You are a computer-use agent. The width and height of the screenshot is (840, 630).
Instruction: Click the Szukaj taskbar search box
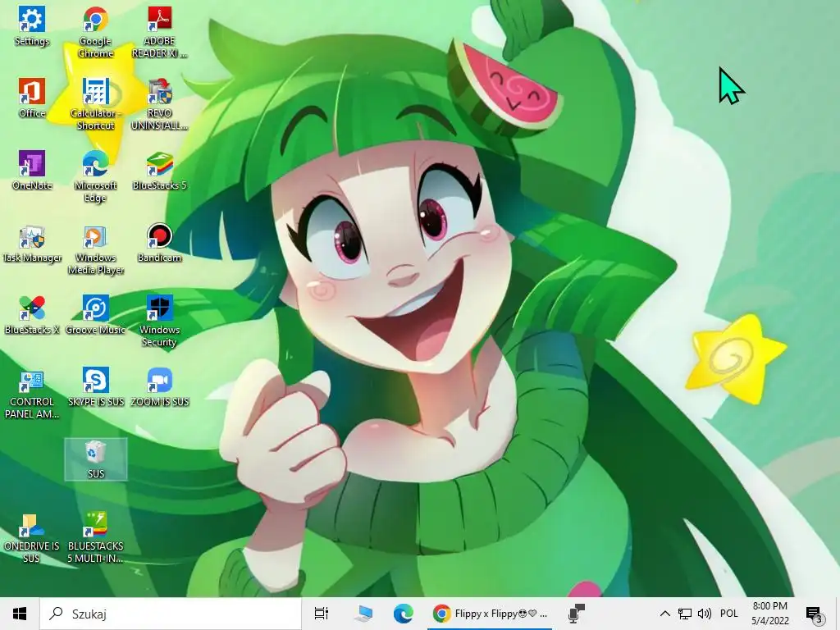(171, 614)
